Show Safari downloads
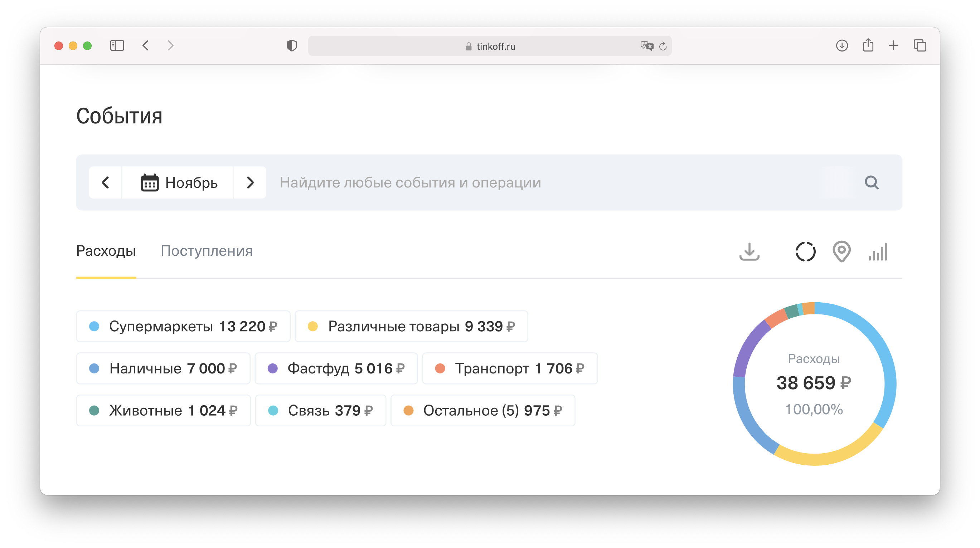Viewport: 980px width, 548px height. click(x=842, y=46)
